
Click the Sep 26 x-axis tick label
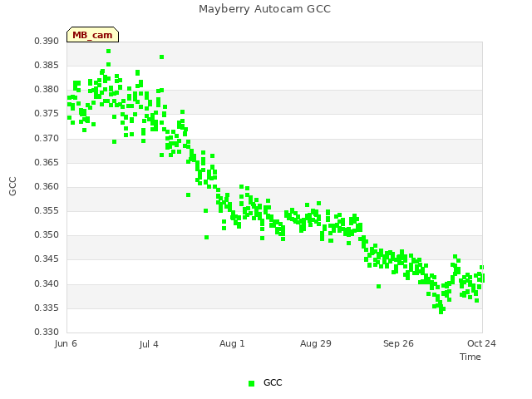398,343
